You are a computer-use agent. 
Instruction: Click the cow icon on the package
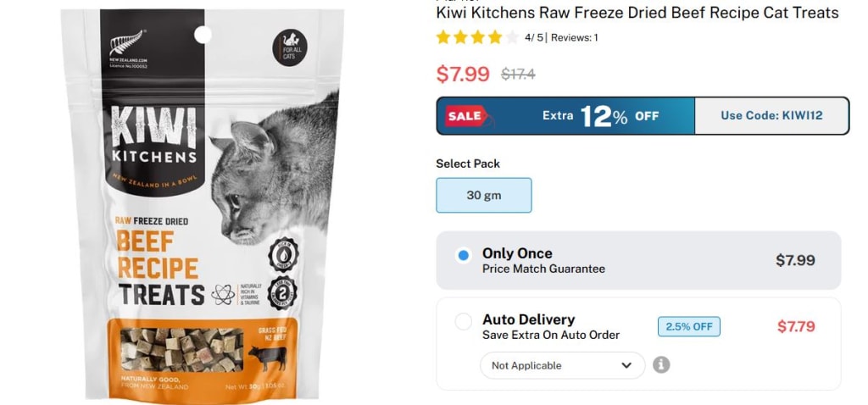tap(267, 358)
